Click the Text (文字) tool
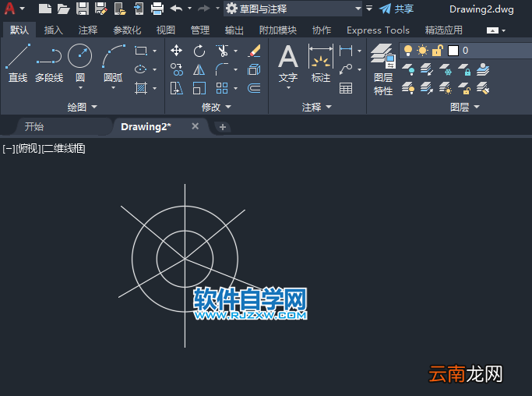This screenshot has height=396, width=532. pyautogui.click(x=288, y=63)
